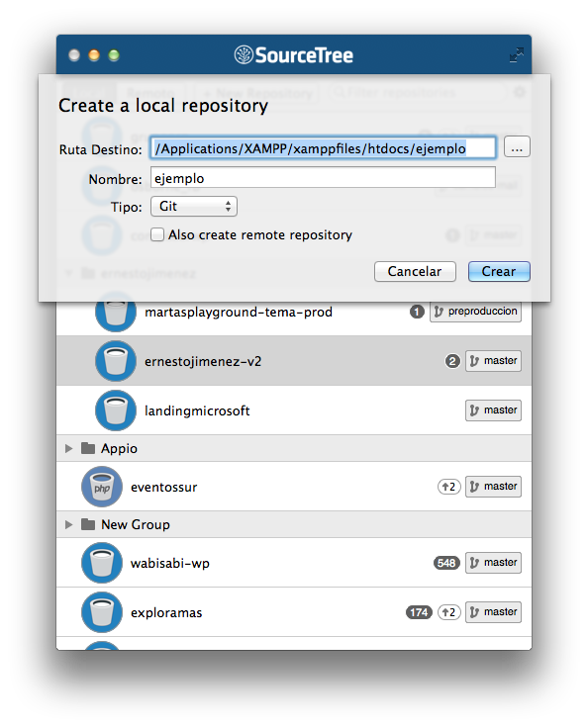588x728 pixels.
Task: Click the 1 badge on martasplayground-tema-prod
Action: pos(417,312)
